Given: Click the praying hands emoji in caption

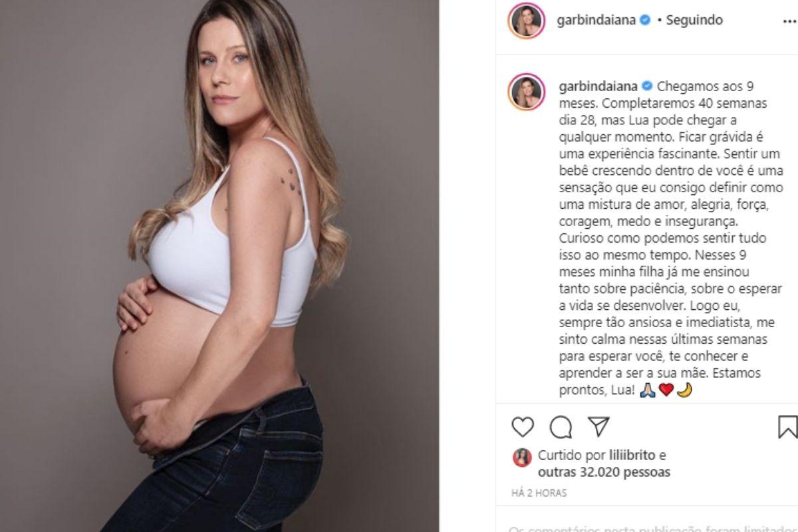Looking at the screenshot, I should (x=648, y=390).
